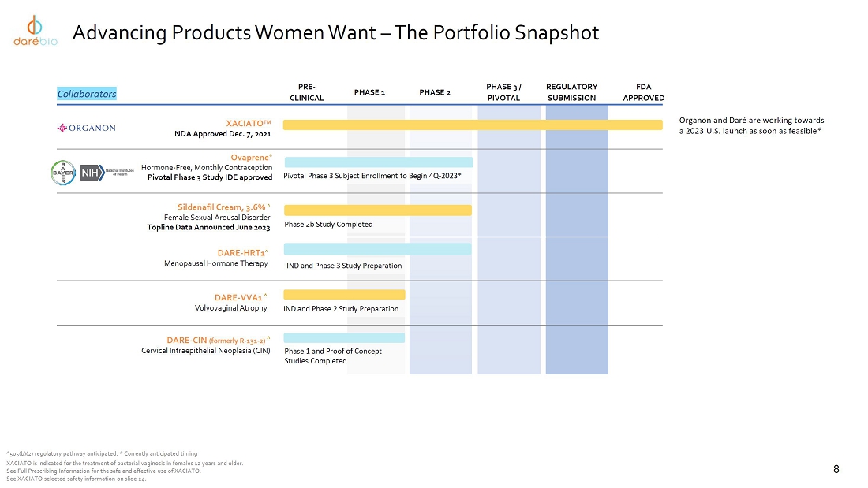The image size is (868, 488).
Task: Select the DARE-VVA1 product label
Action: click(240, 297)
